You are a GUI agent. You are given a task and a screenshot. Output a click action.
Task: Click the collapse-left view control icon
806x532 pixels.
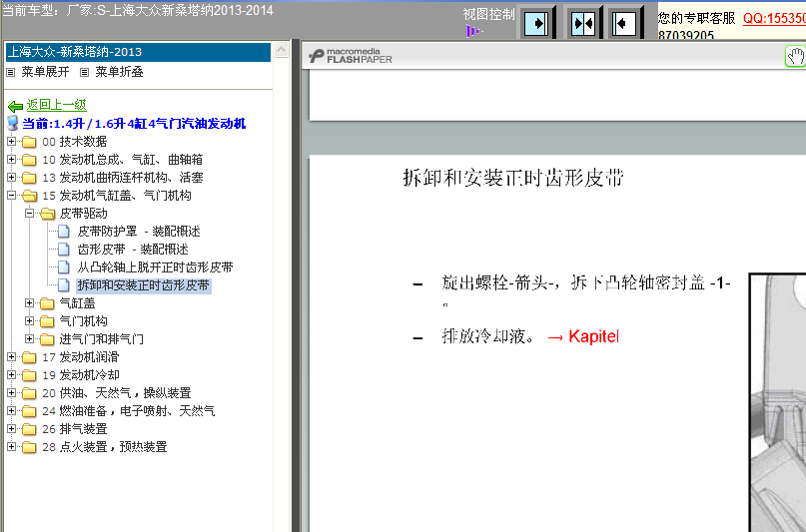(625, 22)
